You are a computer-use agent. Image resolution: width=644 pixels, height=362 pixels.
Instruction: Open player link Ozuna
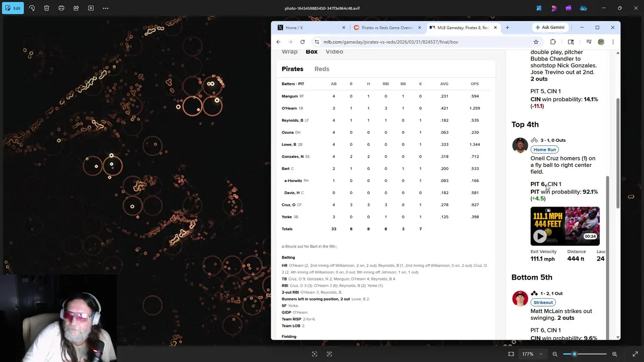pos(287,132)
